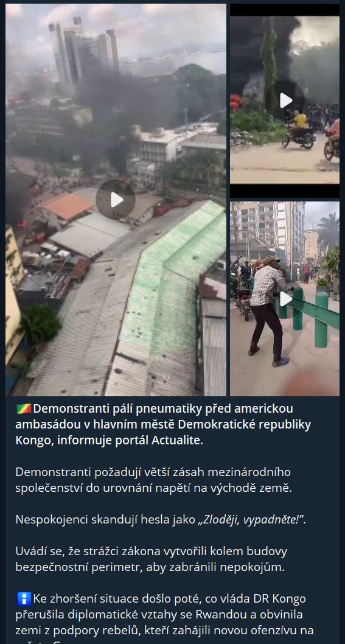Screen dimensions: 345x644
Task: Play the video of man pulling guardrail
Action: click(285, 299)
